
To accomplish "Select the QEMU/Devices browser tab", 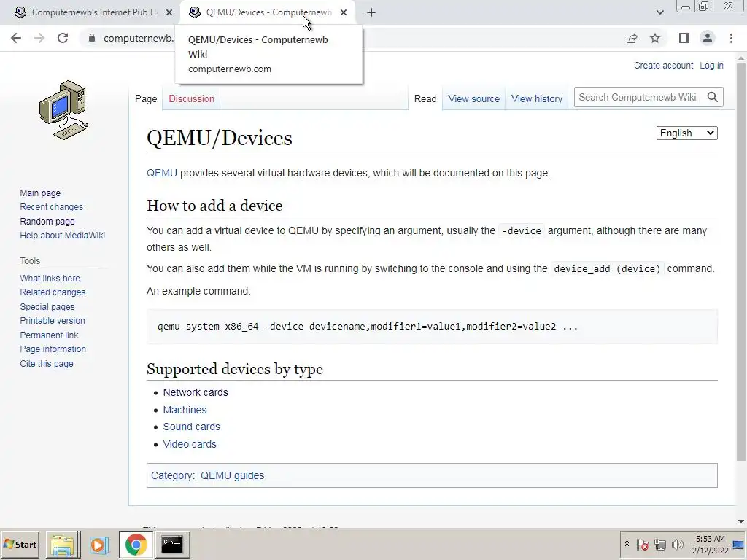I will 267,12.
